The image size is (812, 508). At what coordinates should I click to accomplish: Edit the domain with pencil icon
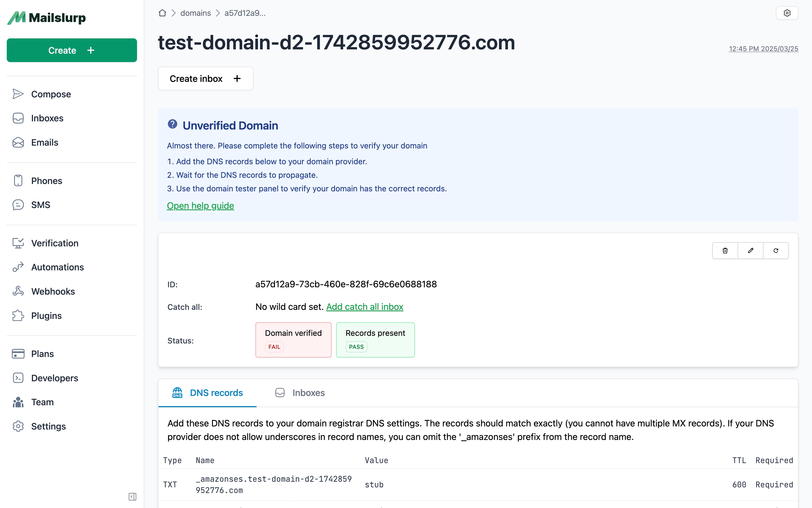point(751,251)
